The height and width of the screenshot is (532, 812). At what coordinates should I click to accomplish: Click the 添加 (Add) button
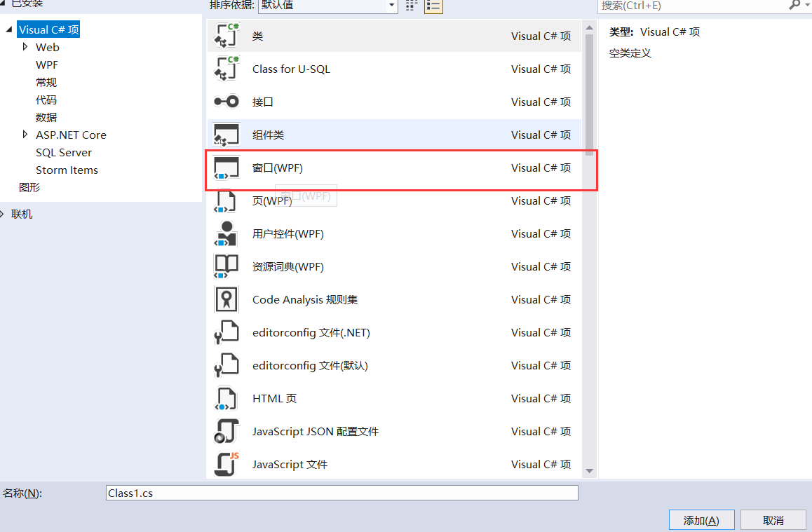[x=701, y=519]
